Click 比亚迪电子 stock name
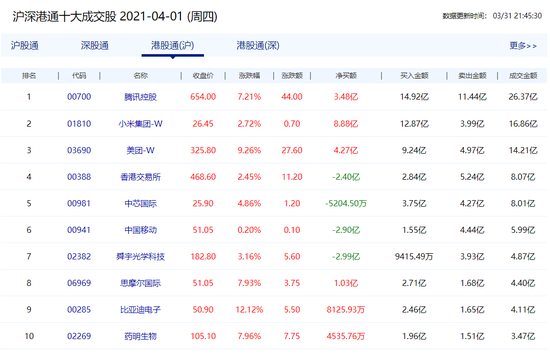This screenshot has height=360, width=550. (x=140, y=310)
